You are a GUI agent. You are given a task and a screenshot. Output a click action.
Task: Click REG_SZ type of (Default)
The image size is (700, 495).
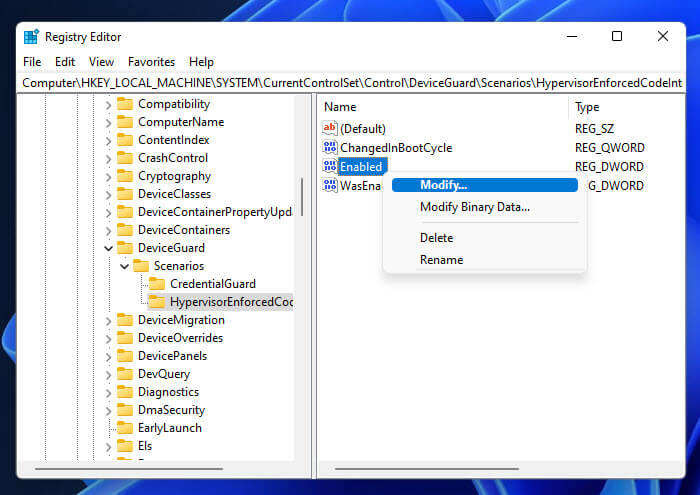click(594, 129)
